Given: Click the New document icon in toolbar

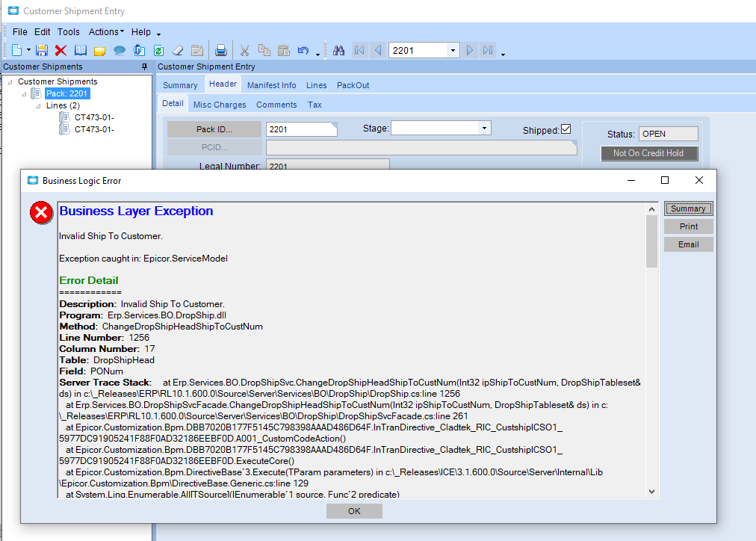Looking at the screenshot, I should point(17,50).
